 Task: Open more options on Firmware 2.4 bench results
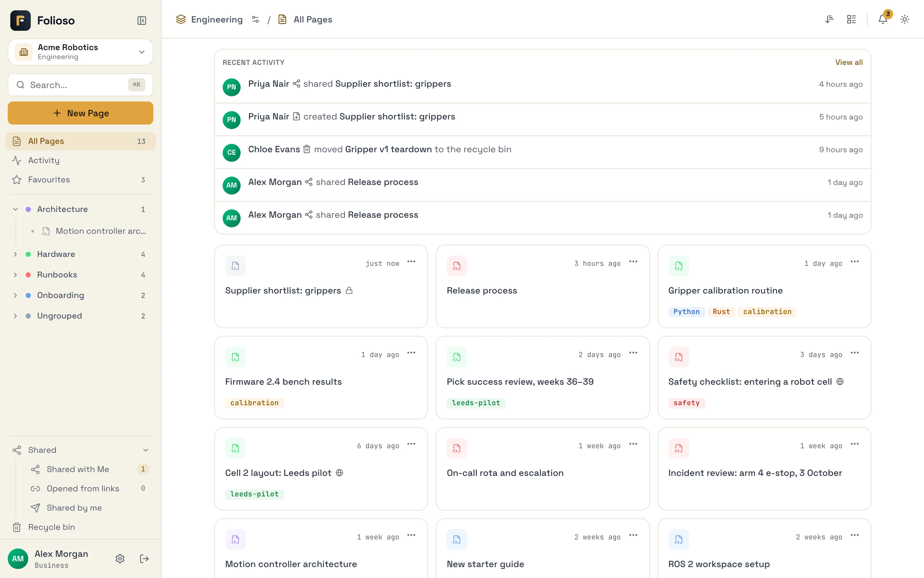[x=411, y=353]
